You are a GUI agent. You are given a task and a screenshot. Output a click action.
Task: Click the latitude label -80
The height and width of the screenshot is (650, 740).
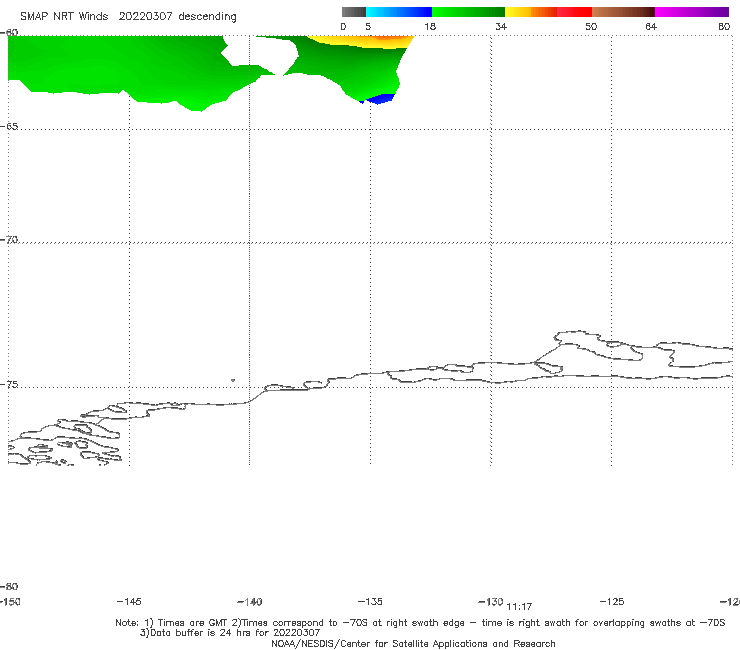point(9,586)
